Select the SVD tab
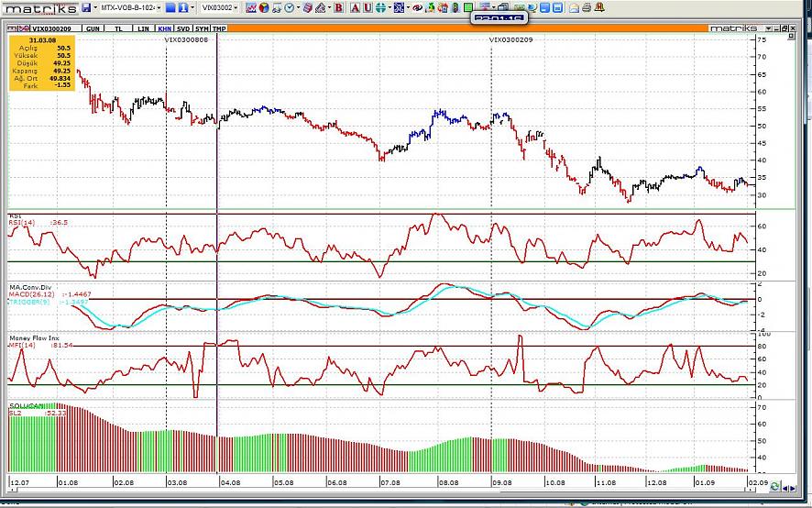Image resolution: width=812 pixels, height=508 pixels. [183, 28]
